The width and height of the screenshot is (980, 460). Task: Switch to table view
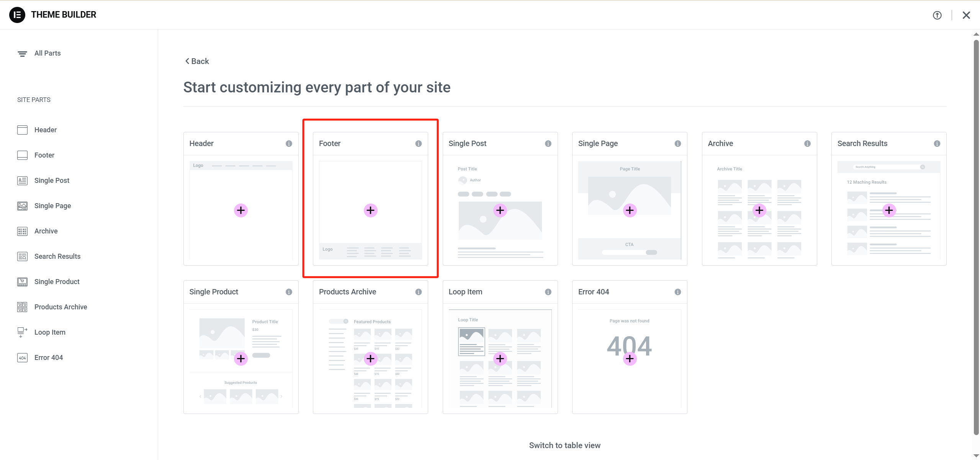(x=564, y=445)
